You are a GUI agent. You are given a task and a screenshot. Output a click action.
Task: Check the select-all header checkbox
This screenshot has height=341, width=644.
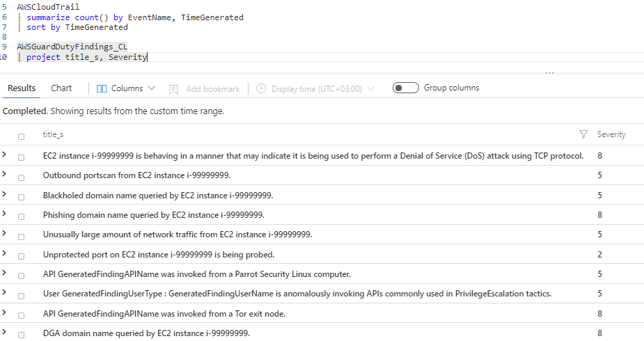click(x=21, y=136)
